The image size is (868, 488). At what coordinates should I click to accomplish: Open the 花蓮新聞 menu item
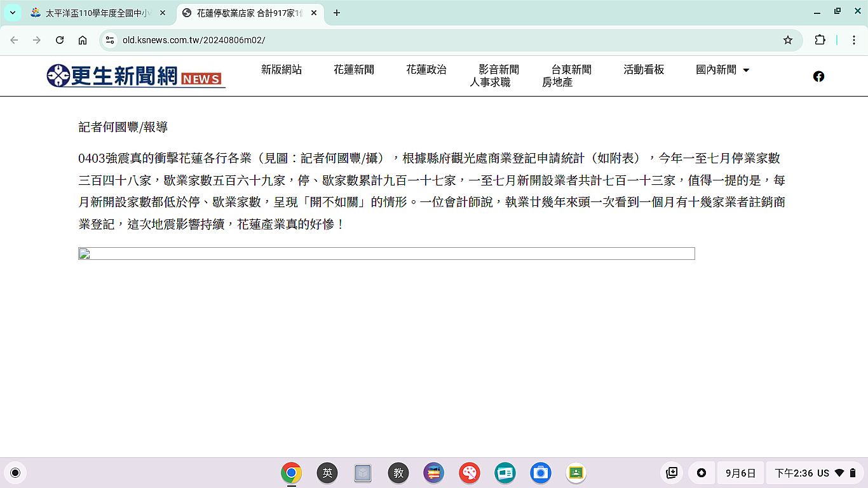(354, 70)
